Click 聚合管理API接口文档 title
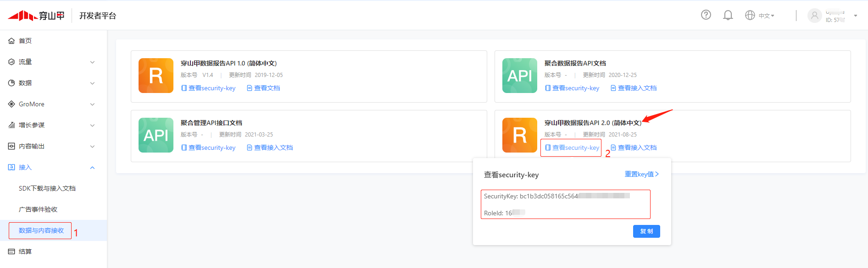 (211, 123)
